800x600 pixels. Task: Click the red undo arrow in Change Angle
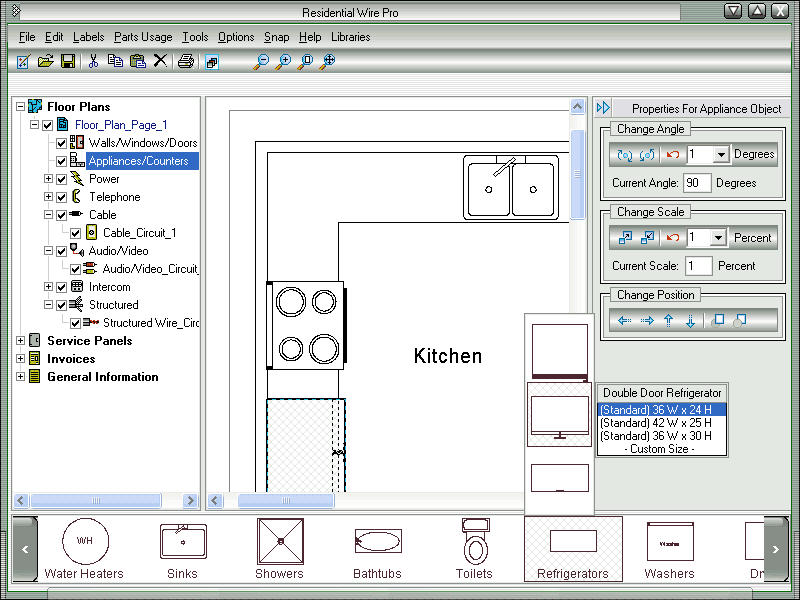coord(673,155)
